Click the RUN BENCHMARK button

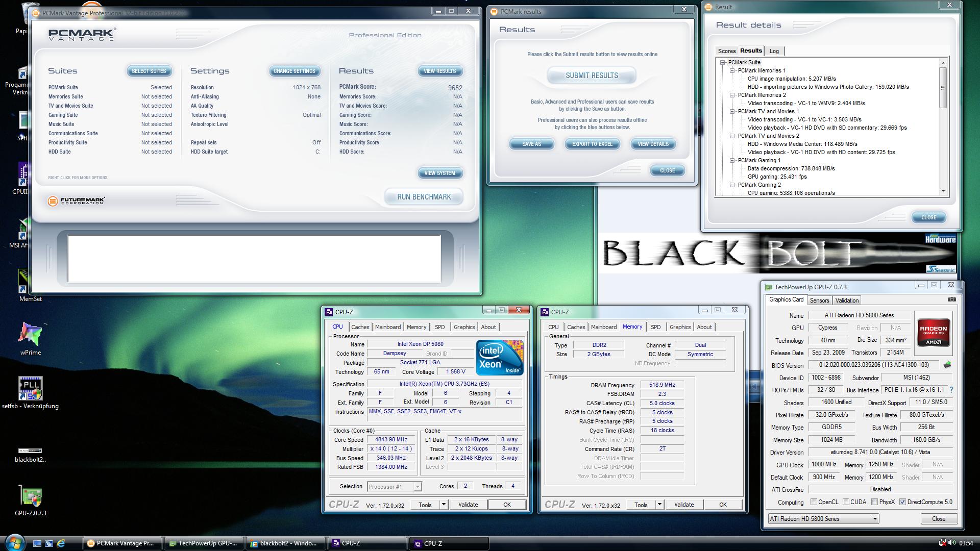[424, 197]
